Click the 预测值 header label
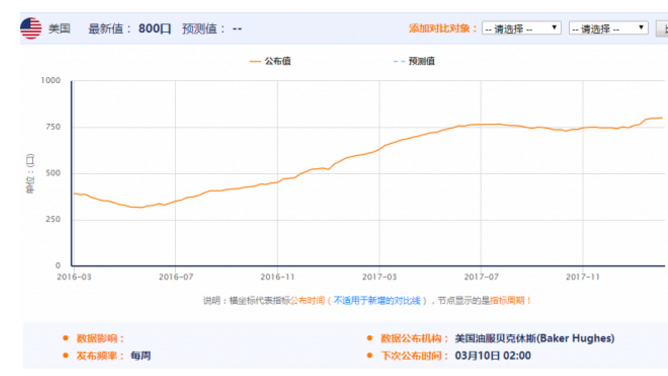668x376 pixels. coord(204,29)
